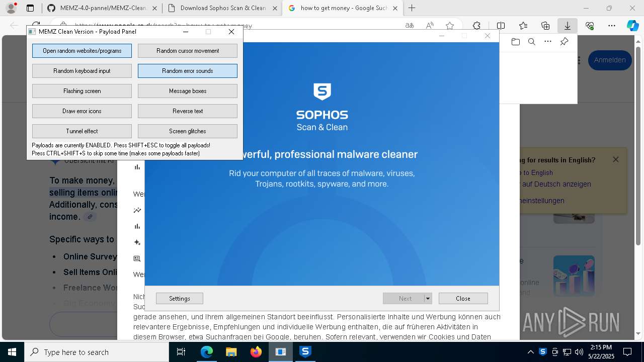This screenshot has width=644, height=362.
Task: Search downloads with magnifier icon
Action: [x=531, y=42]
